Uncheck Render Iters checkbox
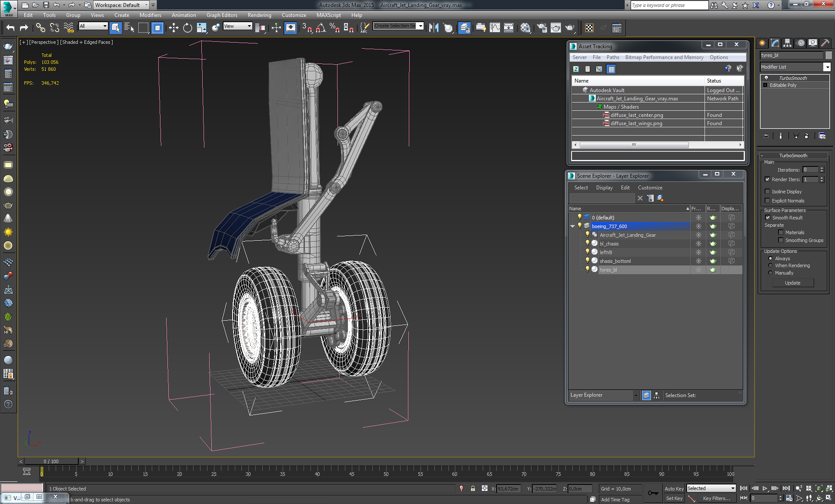 coord(767,179)
